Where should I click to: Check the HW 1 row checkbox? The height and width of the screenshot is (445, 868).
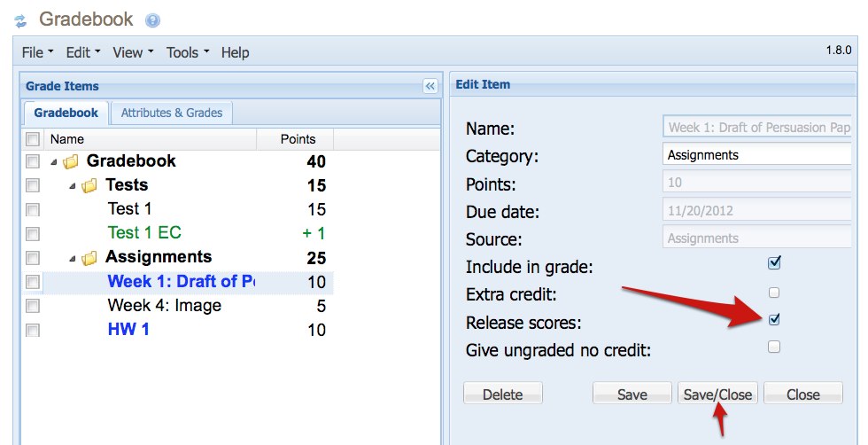[33, 331]
